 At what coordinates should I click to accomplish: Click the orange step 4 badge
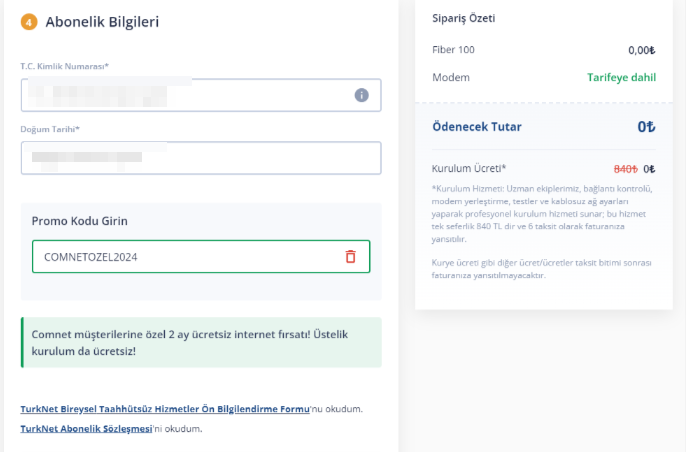click(29, 22)
